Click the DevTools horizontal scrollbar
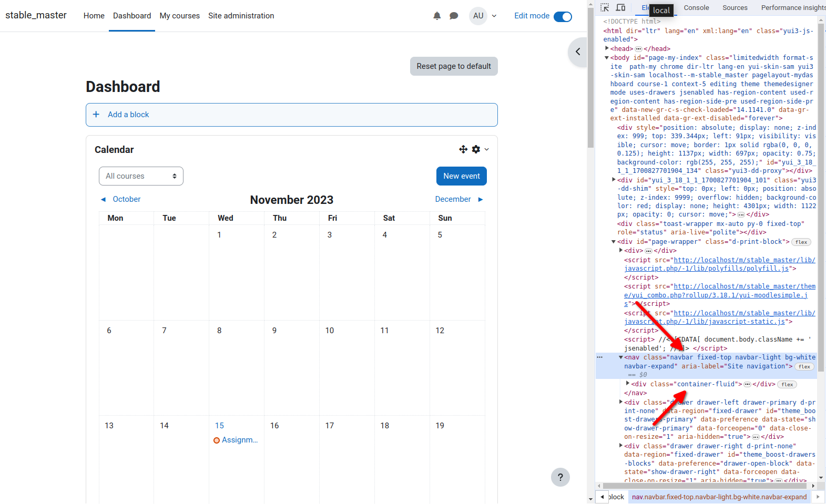 click(x=705, y=486)
